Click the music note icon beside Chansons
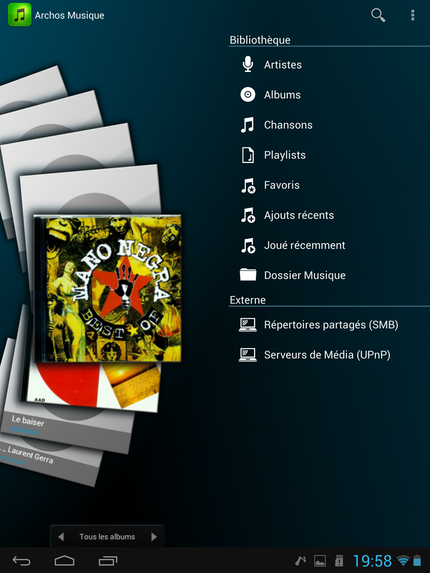430x573 pixels. tap(247, 125)
